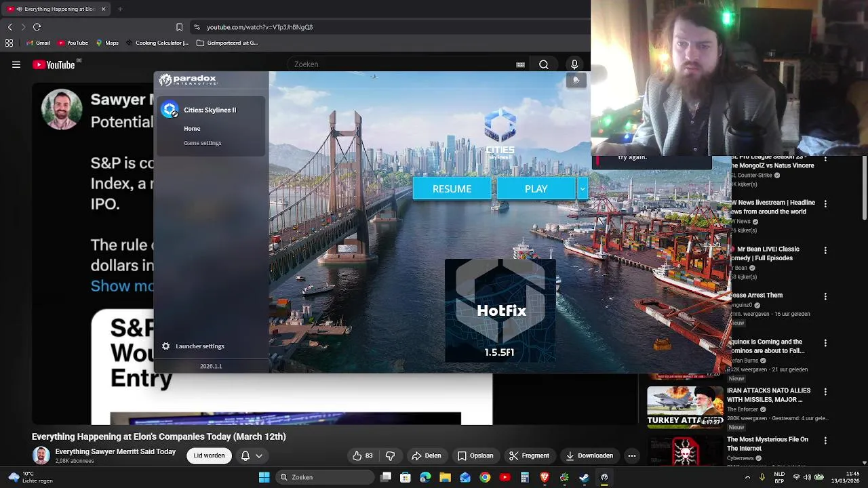Start voice search with the microphone icon
Viewport: 868px width, 488px height.
coord(574,64)
